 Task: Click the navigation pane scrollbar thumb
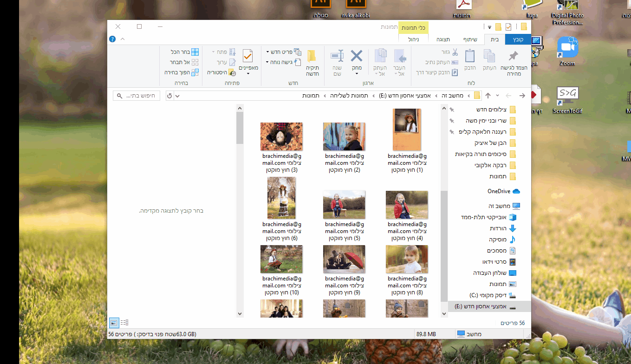coord(444,247)
